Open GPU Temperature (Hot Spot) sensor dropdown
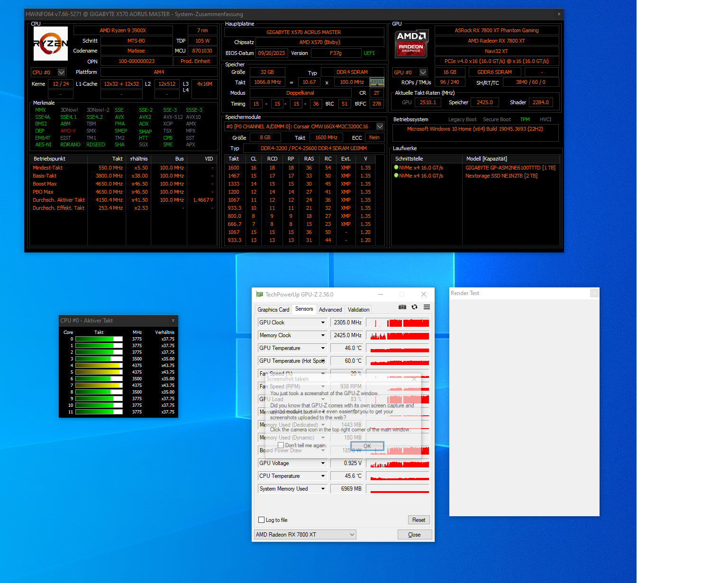The width and height of the screenshot is (728, 583). (x=323, y=361)
